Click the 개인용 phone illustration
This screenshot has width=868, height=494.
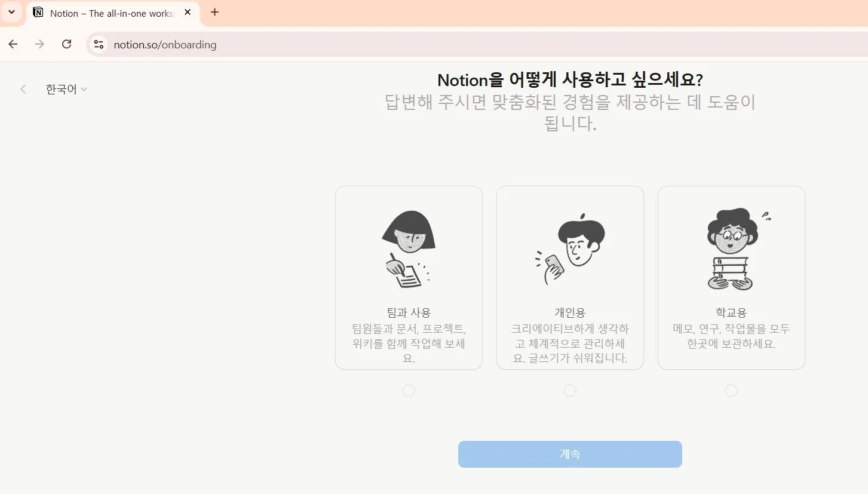[570, 249]
